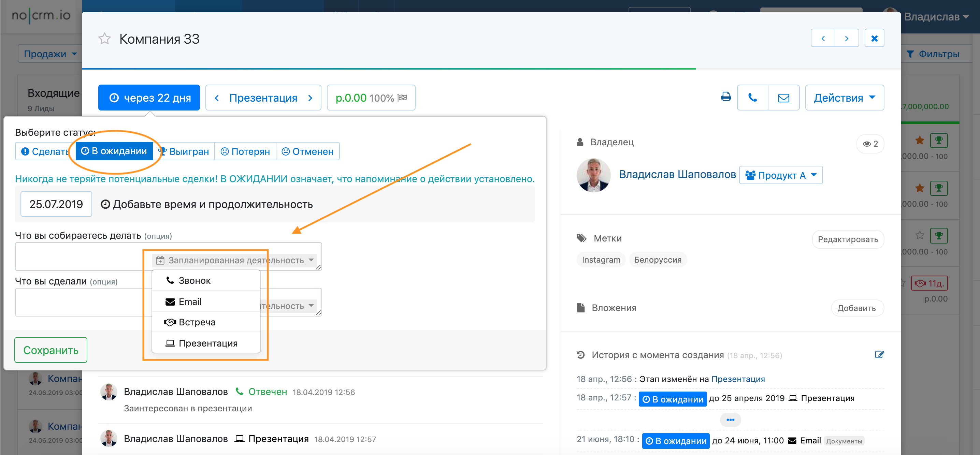Select the Потерян status option
Viewport: 980px width, 455px height.
(245, 151)
